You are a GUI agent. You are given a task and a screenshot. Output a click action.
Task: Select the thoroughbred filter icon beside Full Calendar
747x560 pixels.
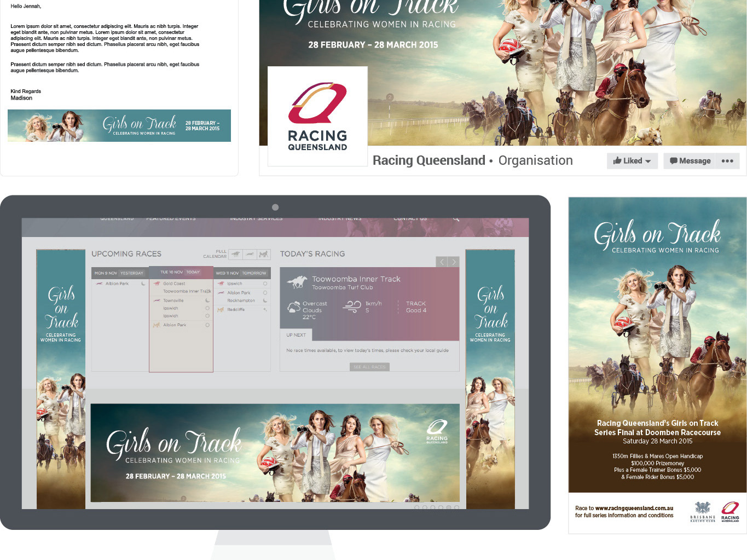[236, 254]
